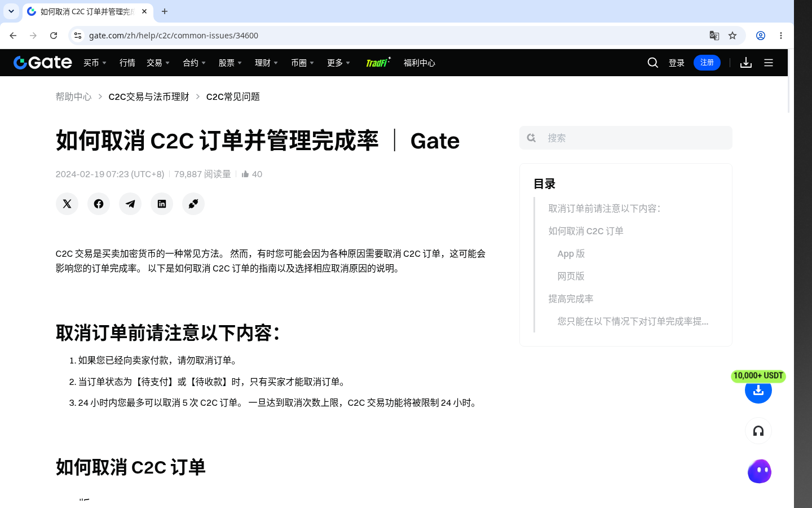Click the like thumbs-up count 40

(252, 174)
